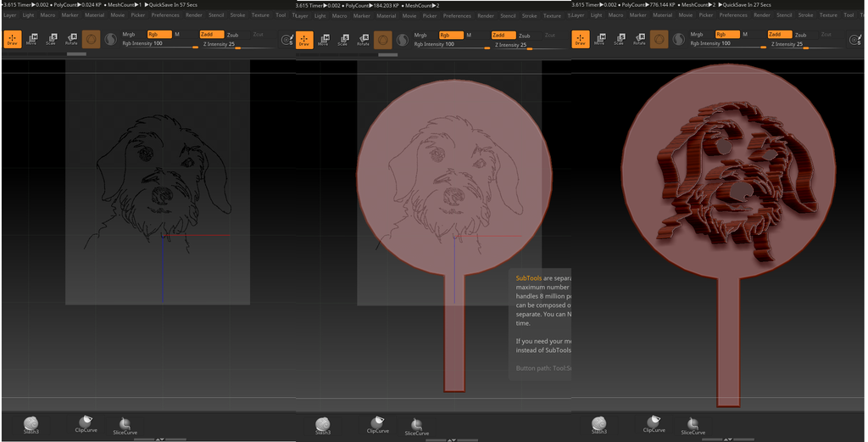This screenshot has width=868, height=442.
Task: Expand the bottom shelf arrows in flat disc view
Action: [452, 439]
